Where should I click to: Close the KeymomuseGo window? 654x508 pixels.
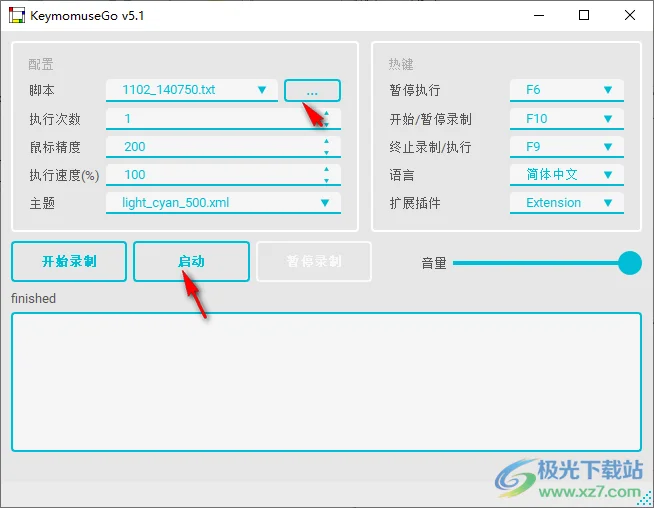tap(630, 15)
